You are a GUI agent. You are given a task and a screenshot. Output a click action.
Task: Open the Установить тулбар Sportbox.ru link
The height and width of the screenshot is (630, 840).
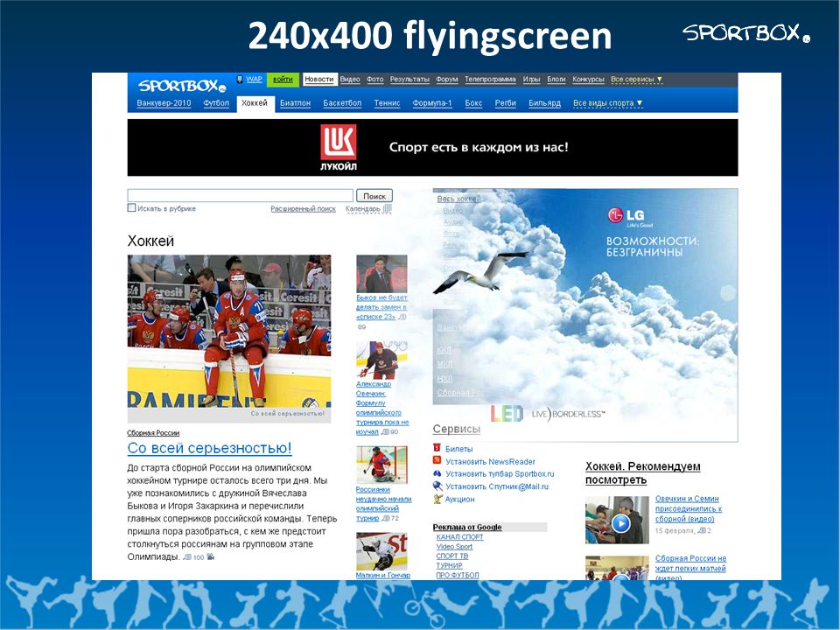tap(500, 474)
